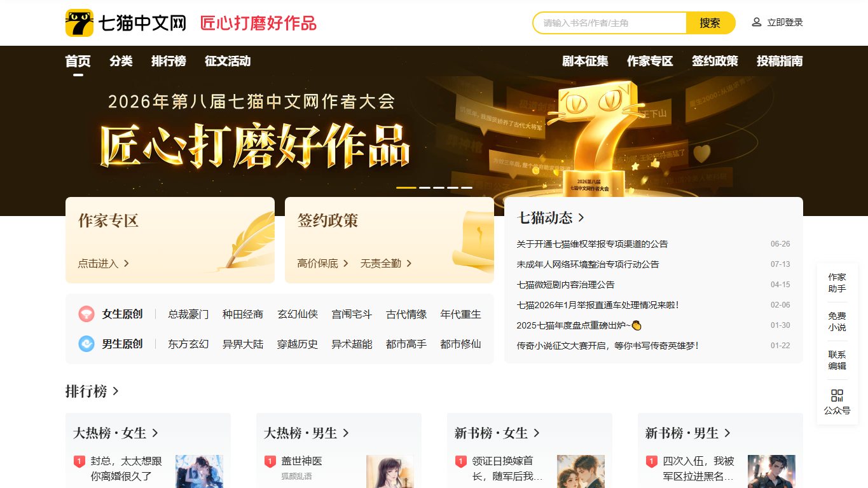Click the user icon beside 立即登录
This screenshot has height=488, width=868.
757,22
